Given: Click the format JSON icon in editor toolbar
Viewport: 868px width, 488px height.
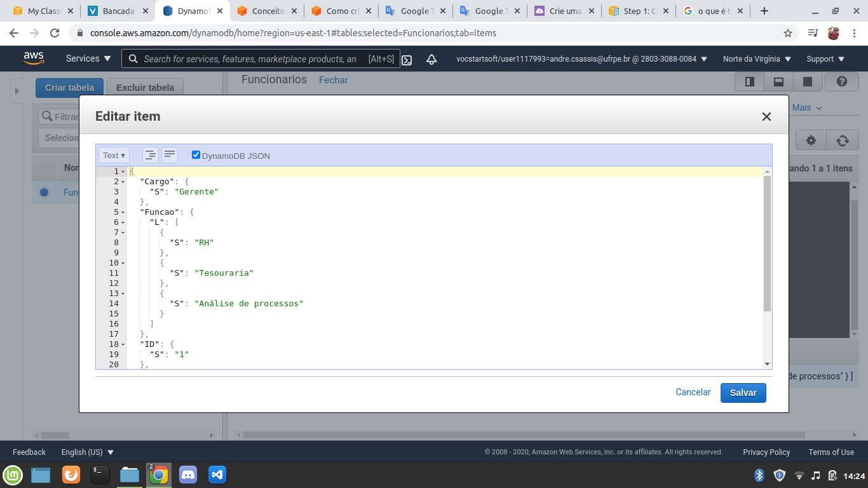Looking at the screenshot, I should coord(150,155).
